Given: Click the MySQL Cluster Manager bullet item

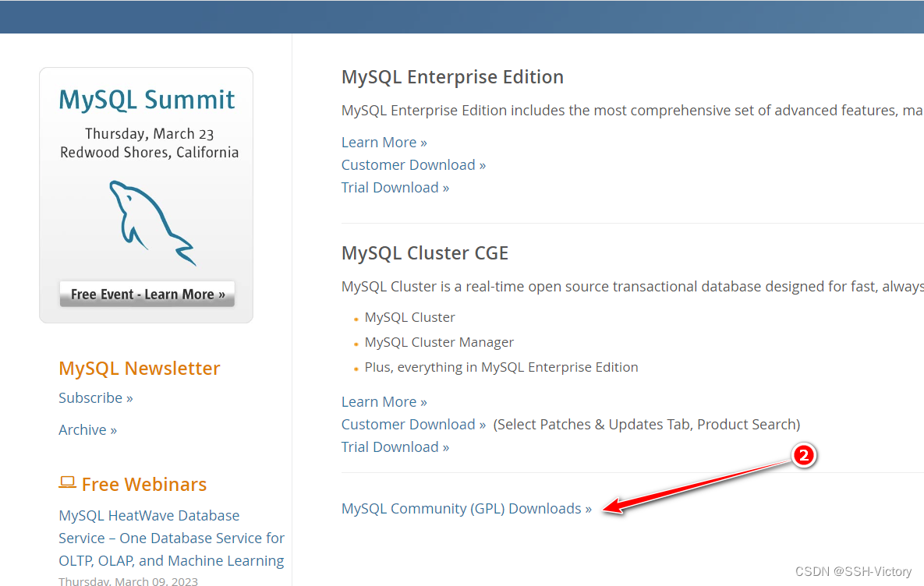Looking at the screenshot, I should pos(439,341).
